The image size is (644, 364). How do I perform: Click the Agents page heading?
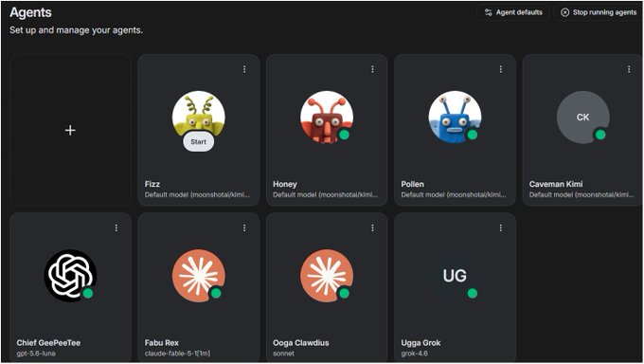(31, 12)
